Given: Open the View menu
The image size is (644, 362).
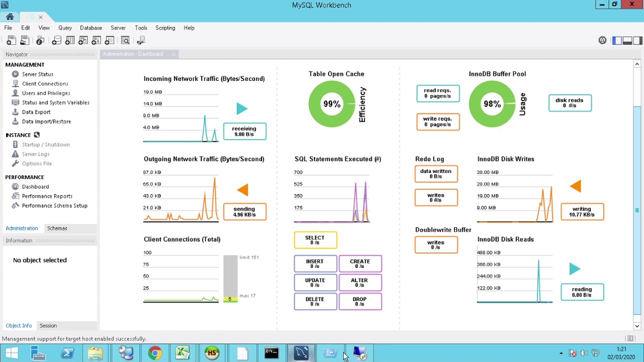Looking at the screenshot, I should coord(44,28).
